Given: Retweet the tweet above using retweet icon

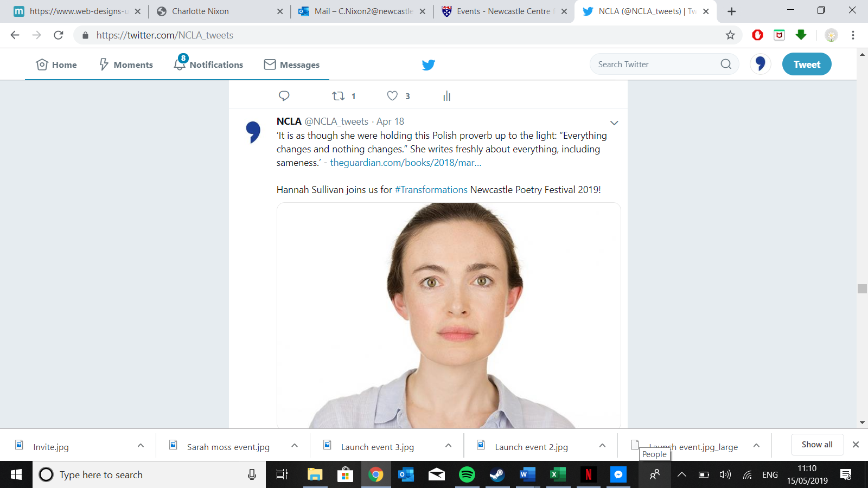Looking at the screenshot, I should point(339,96).
